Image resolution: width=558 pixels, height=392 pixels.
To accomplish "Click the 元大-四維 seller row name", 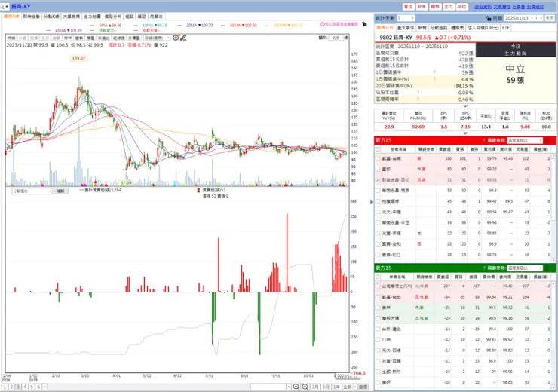I will 391,350.
